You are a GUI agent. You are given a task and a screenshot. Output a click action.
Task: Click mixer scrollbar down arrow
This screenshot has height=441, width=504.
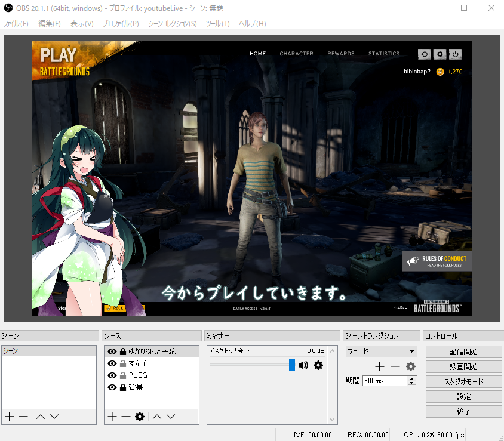(333, 419)
